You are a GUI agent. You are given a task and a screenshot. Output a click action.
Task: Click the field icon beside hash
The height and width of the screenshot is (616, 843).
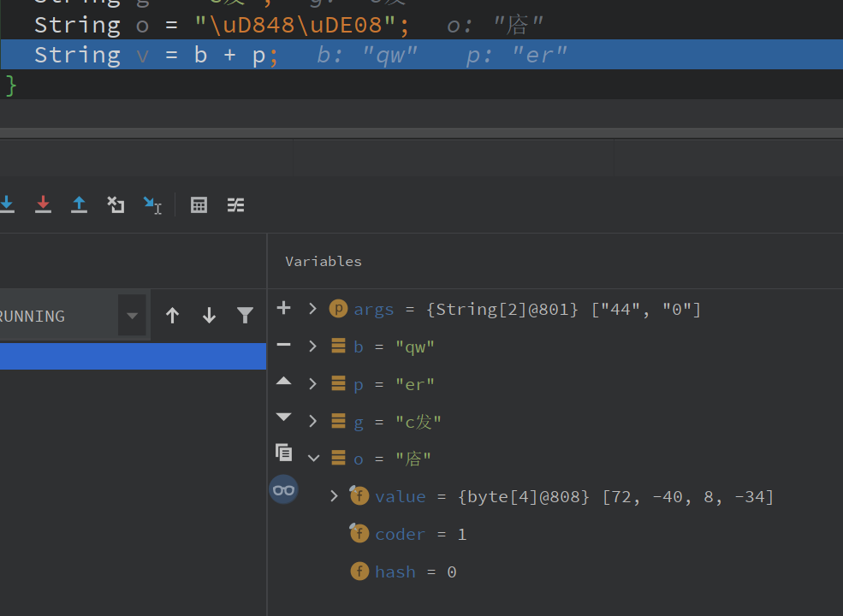[359, 571]
